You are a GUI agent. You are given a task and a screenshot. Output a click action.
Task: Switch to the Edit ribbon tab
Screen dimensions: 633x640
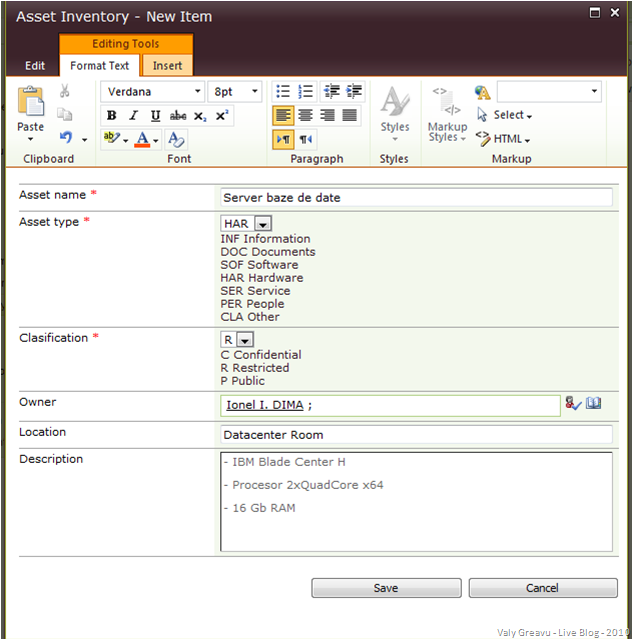click(35, 66)
